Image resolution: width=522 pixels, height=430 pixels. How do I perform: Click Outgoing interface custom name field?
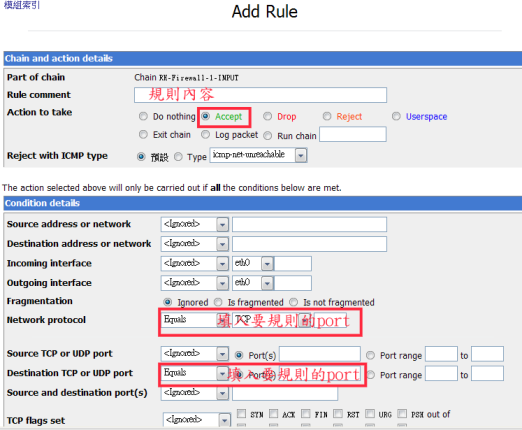[293, 283]
